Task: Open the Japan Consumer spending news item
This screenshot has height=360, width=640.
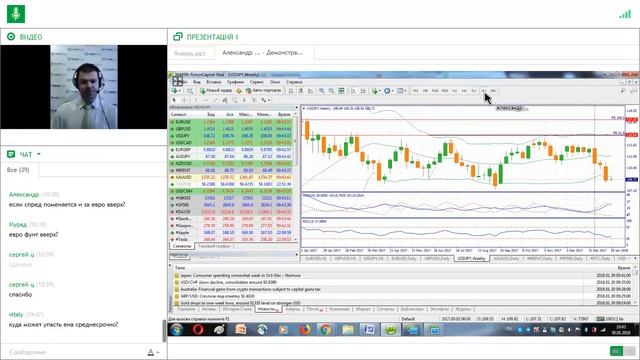Action: pyautogui.click(x=402, y=276)
